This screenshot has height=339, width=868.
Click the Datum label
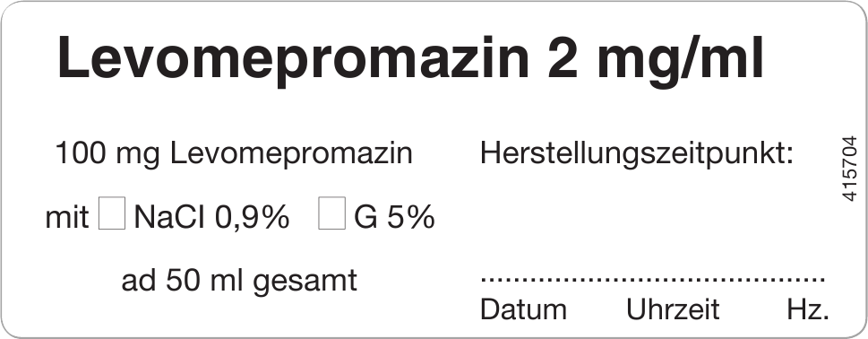tap(523, 309)
